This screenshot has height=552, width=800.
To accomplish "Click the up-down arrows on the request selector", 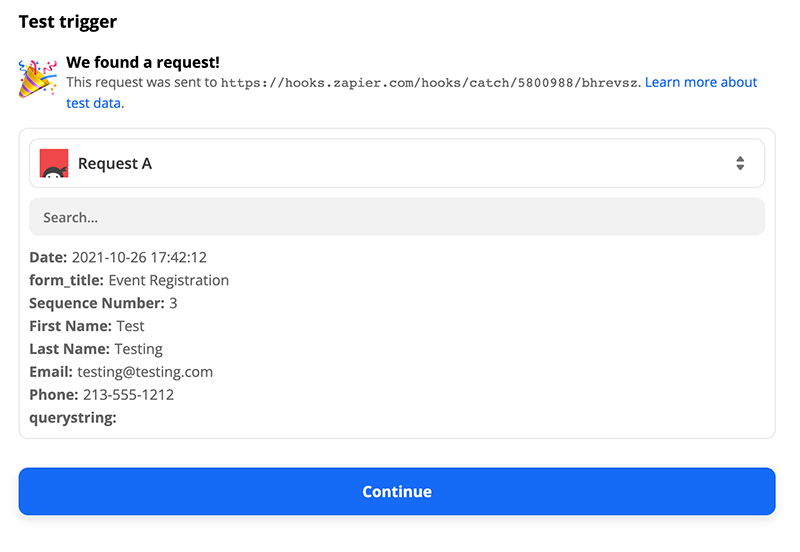I will coord(740,163).
